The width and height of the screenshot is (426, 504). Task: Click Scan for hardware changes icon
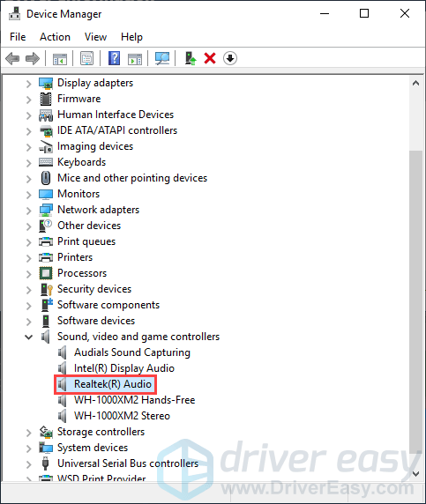[x=161, y=58]
